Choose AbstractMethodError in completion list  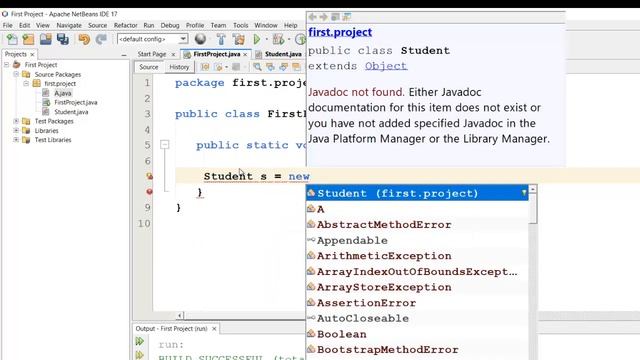(417, 224)
